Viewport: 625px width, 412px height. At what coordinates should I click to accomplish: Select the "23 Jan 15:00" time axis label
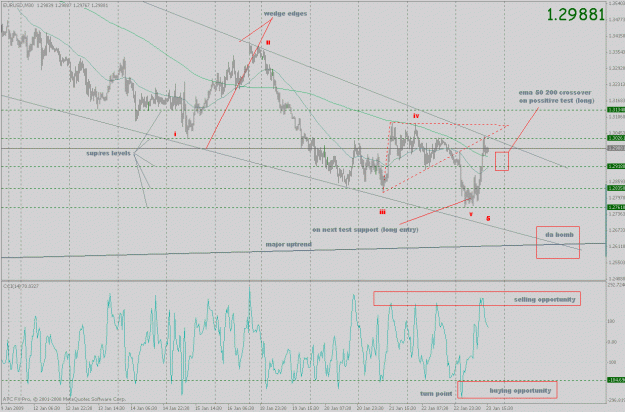point(500,408)
